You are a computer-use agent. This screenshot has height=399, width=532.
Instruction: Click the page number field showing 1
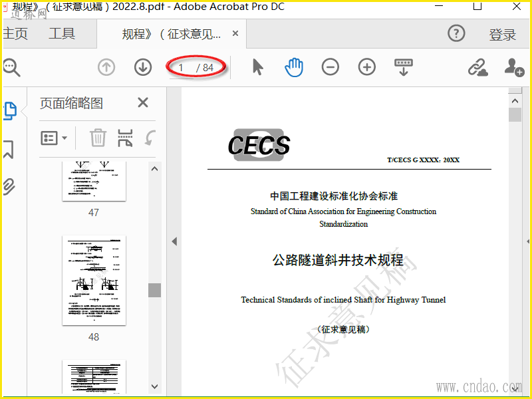coord(181,68)
